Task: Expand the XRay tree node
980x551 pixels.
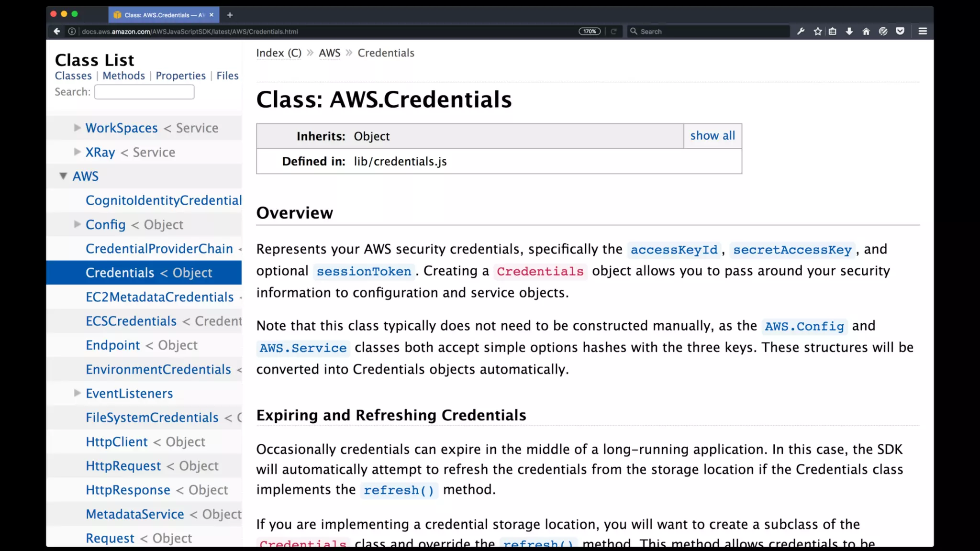Action: 77,152
